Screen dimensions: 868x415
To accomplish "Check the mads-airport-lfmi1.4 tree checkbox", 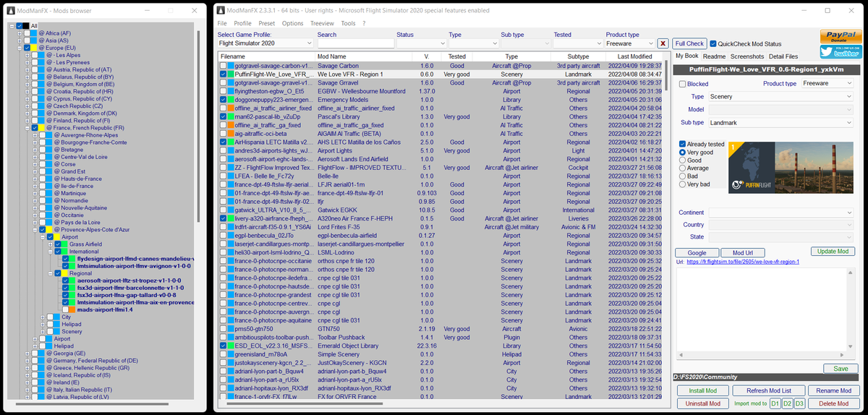I will tap(64, 309).
